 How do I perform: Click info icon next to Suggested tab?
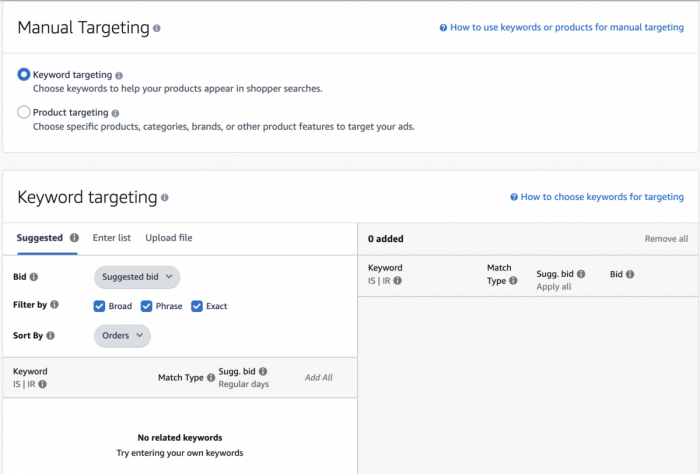tap(75, 237)
